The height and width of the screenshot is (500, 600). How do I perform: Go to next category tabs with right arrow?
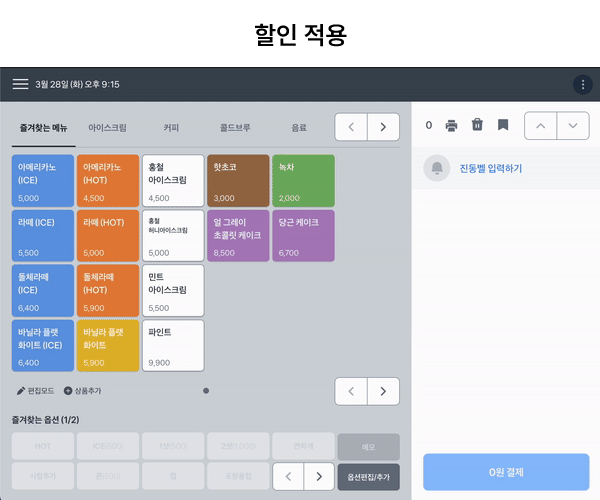coord(383,127)
